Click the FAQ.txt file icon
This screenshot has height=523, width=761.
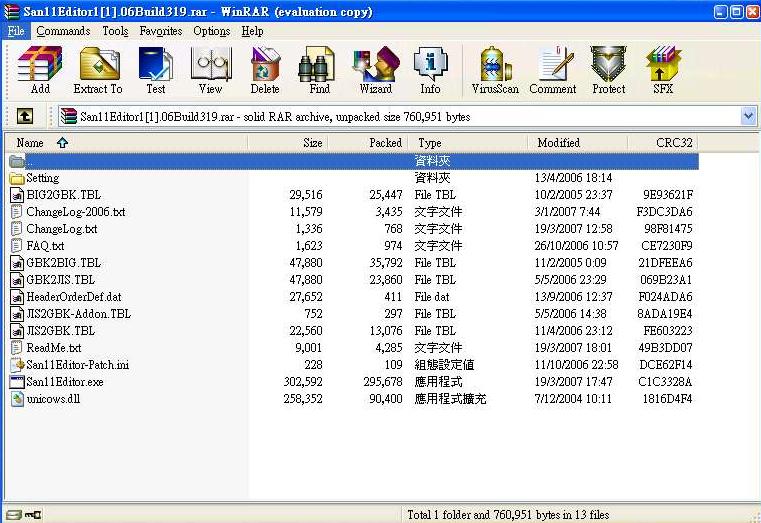(x=17, y=246)
